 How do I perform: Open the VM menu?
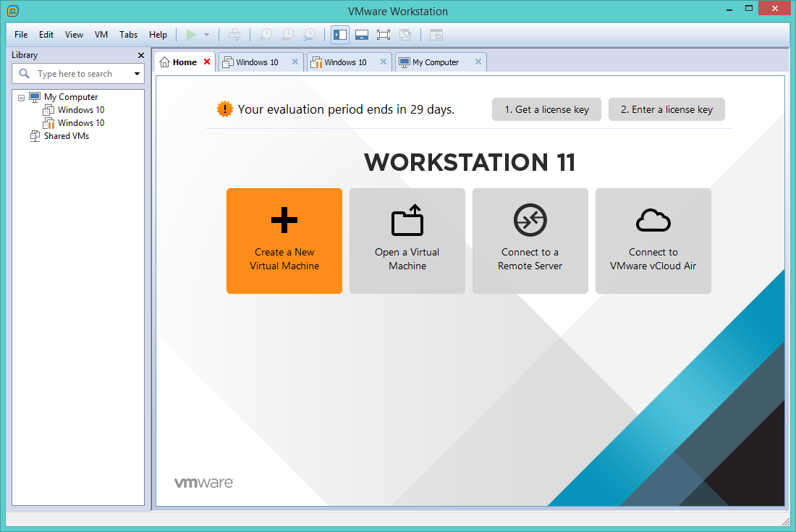(x=101, y=35)
